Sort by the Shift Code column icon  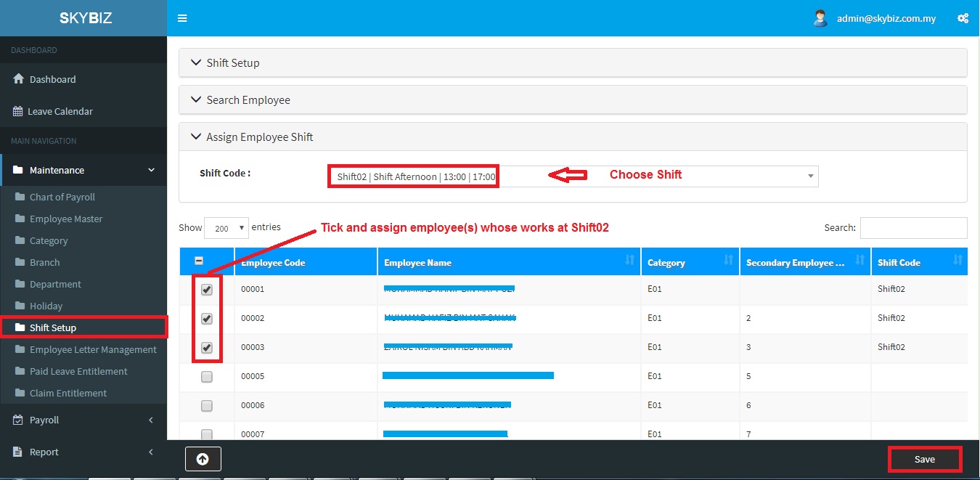tap(957, 261)
